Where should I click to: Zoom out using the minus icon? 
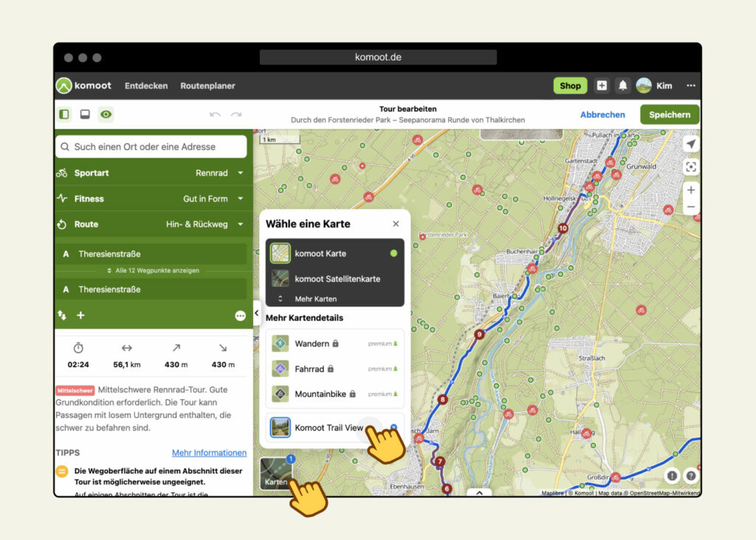coord(691,208)
